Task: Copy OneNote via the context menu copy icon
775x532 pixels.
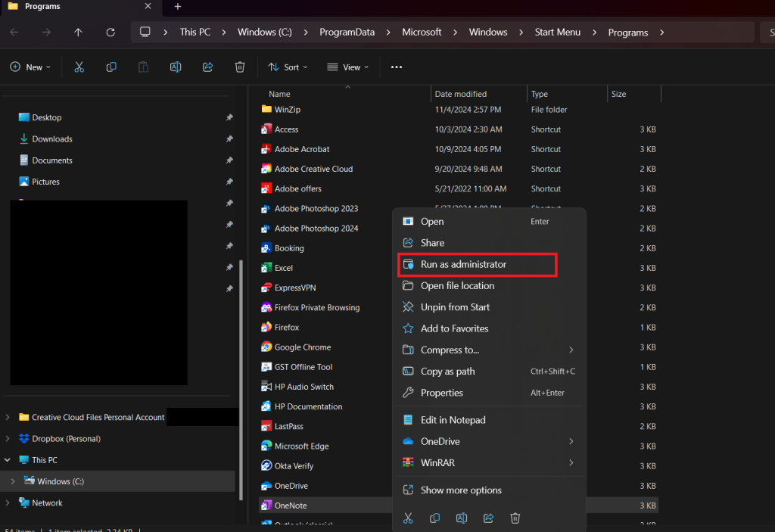Action: (434, 518)
